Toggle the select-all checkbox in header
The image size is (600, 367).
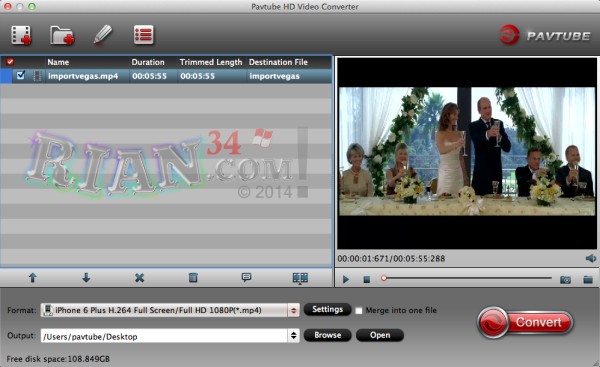[10, 62]
